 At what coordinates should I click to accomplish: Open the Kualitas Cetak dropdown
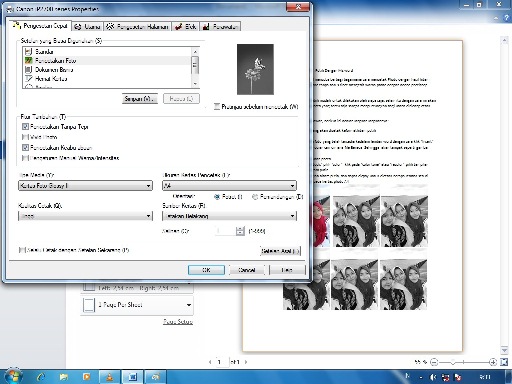point(85,216)
